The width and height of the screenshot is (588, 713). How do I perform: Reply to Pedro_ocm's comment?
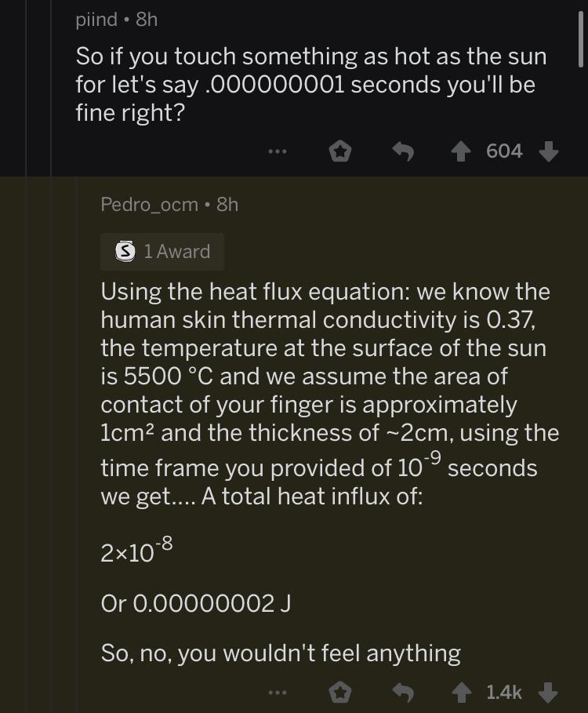403,693
